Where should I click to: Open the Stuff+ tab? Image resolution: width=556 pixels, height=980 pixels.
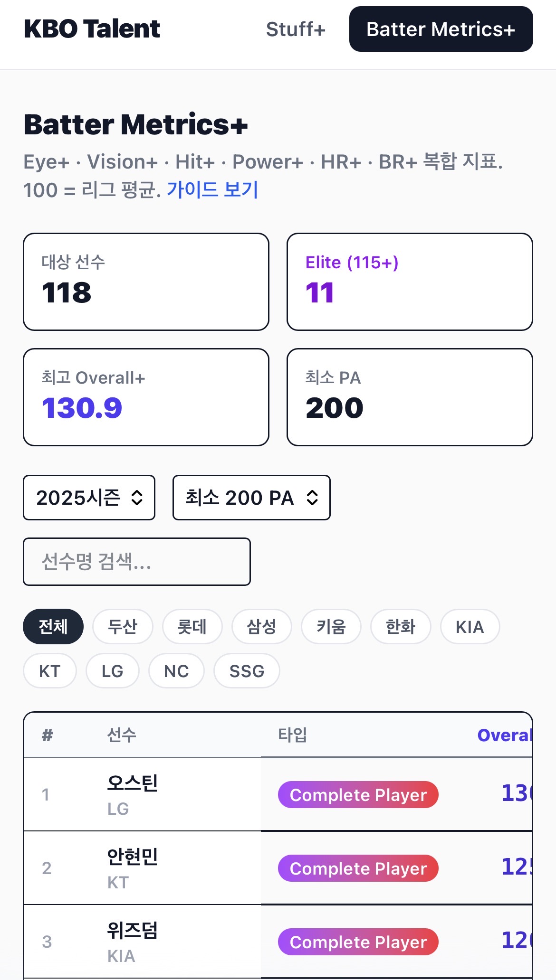(x=296, y=29)
